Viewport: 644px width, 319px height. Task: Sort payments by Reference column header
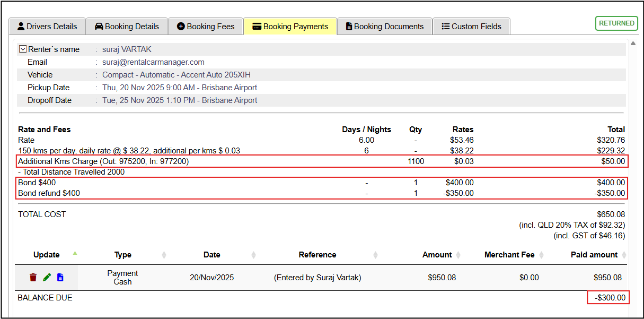(x=317, y=255)
